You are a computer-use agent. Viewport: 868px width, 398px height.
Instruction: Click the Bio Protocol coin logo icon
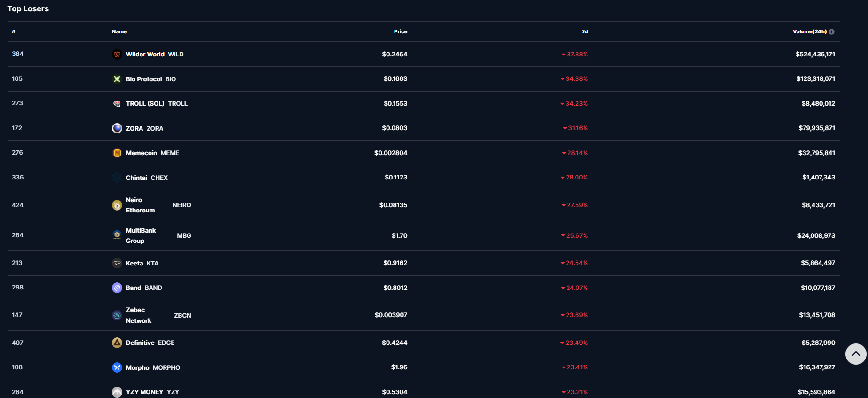[117, 79]
